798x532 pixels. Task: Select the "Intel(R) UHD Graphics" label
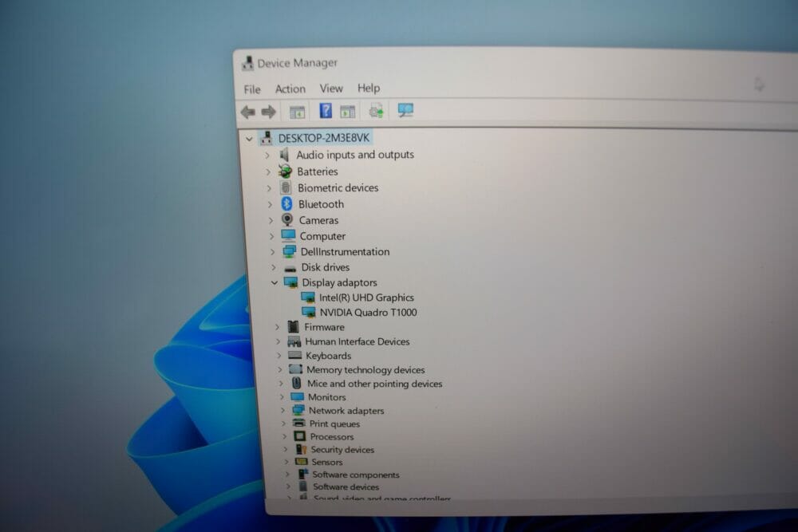(x=366, y=298)
